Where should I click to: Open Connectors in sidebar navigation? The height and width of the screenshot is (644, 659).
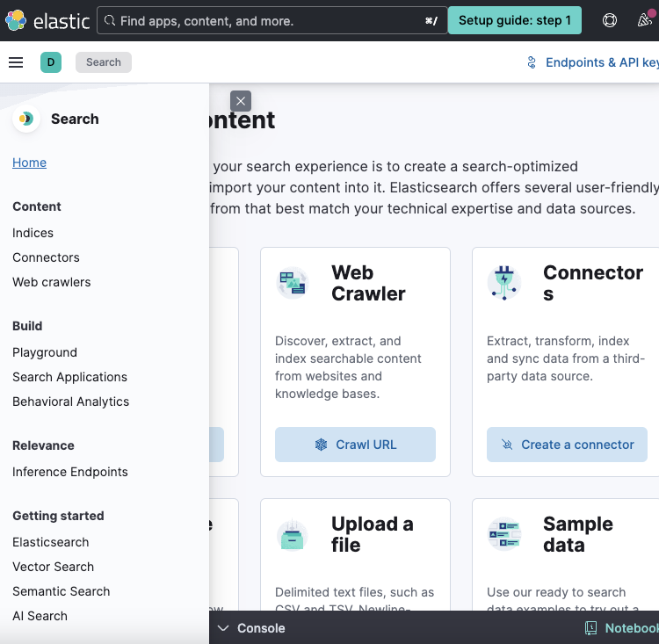pos(46,257)
